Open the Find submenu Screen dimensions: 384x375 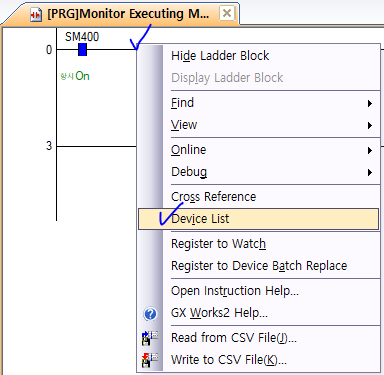[259, 103]
